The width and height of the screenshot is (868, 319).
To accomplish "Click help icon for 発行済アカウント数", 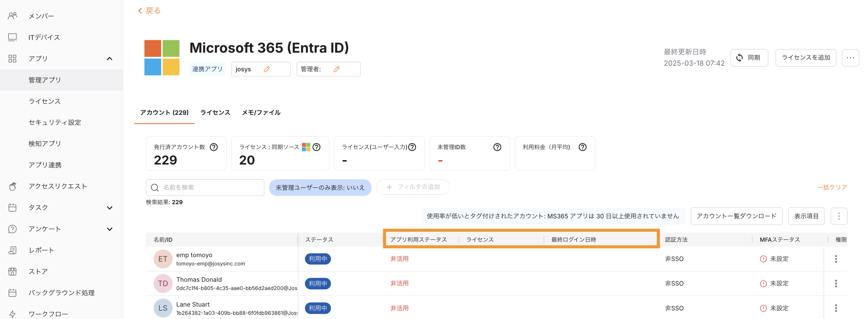I will (x=214, y=147).
